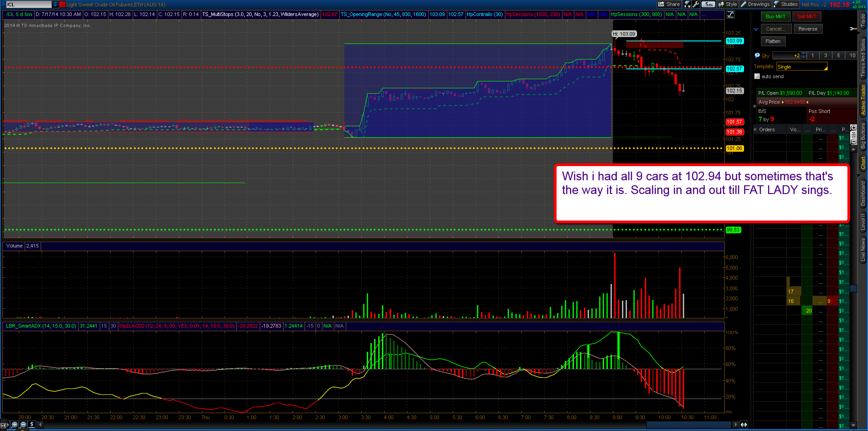Expand the study labels ellipsis
The image size is (868, 431).
[703, 14]
